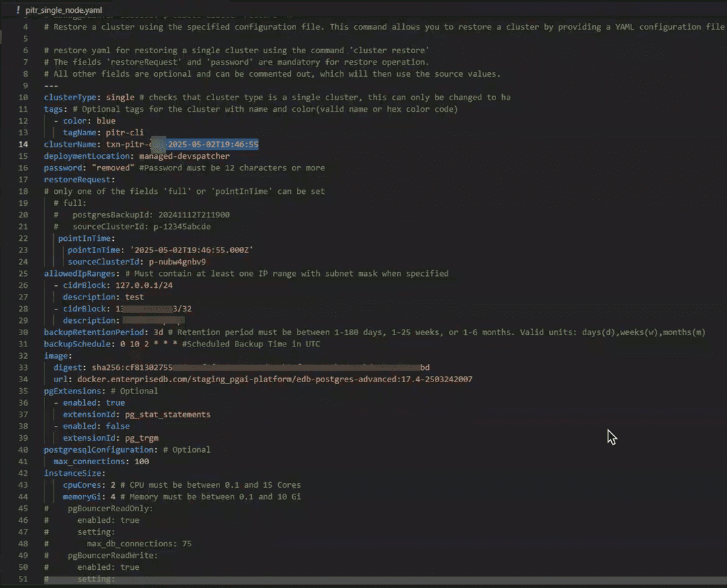This screenshot has width=727, height=588.
Task: Switch to the pitr_single_node.yaml tab
Action: tap(64, 11)
